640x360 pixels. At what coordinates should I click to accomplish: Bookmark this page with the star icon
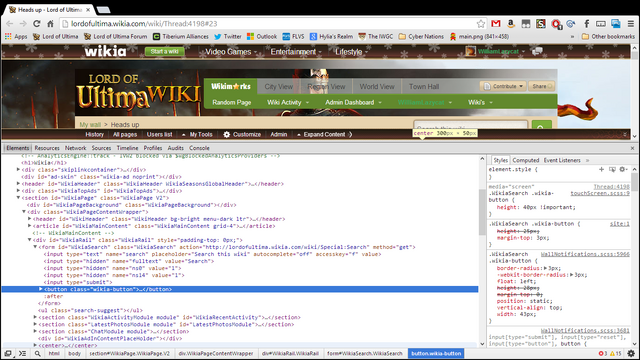pos(481,24)
